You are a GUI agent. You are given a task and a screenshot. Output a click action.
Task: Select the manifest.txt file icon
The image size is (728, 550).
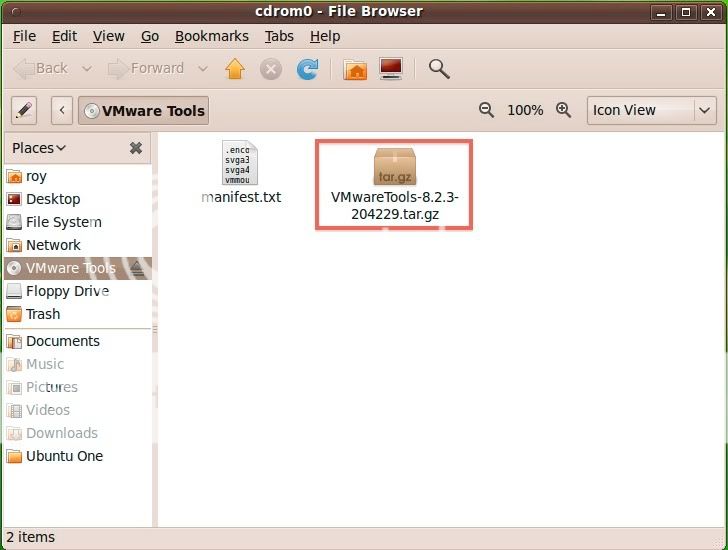[x=240, y=163]
